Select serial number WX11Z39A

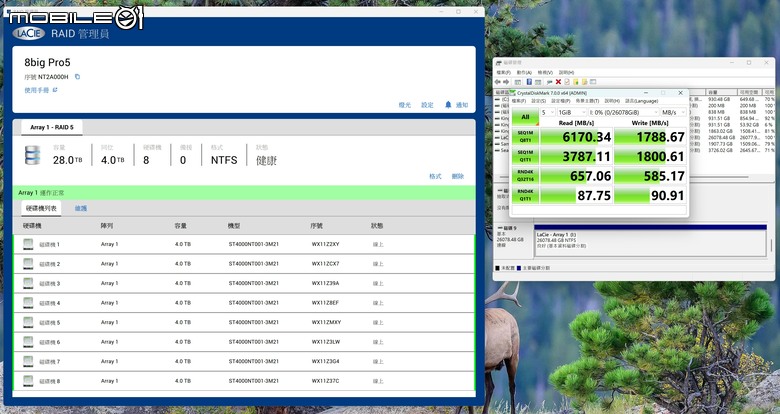pos(325,283)
